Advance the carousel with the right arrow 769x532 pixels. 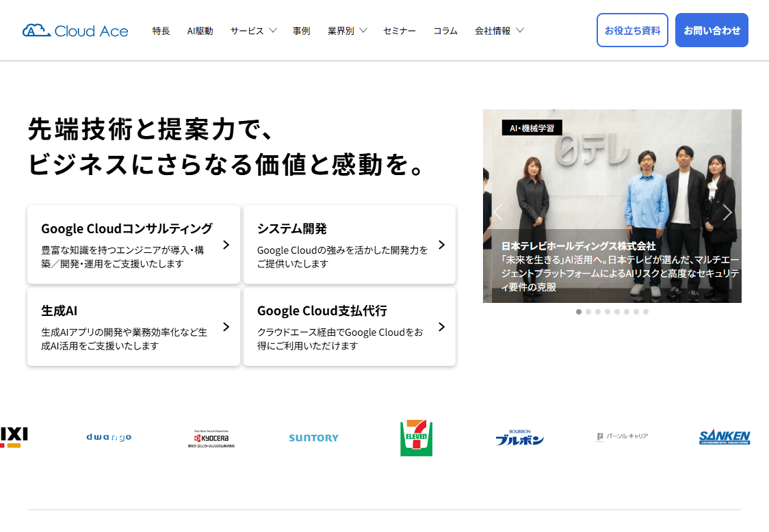coord(727,213)
